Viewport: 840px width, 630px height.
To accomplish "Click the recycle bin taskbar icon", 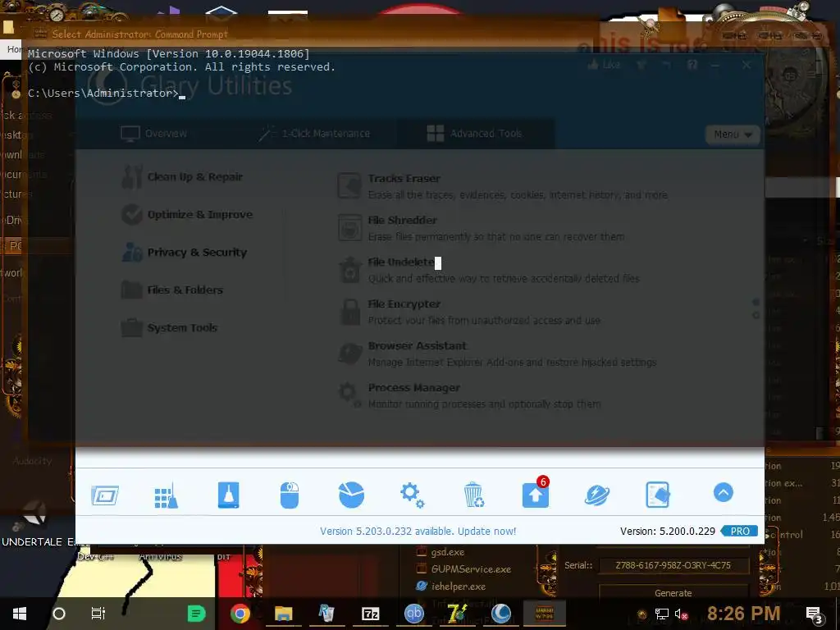I will pyautogui.click(x=326, y=614).
